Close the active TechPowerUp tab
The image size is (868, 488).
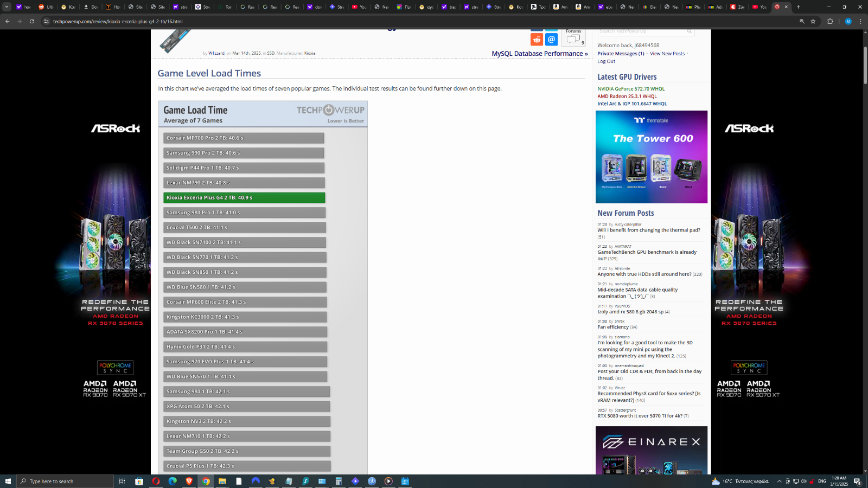point(786,7)
